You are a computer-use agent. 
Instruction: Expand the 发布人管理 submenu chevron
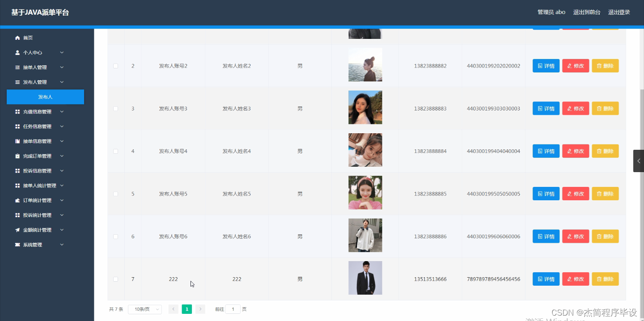click(62, 82)
